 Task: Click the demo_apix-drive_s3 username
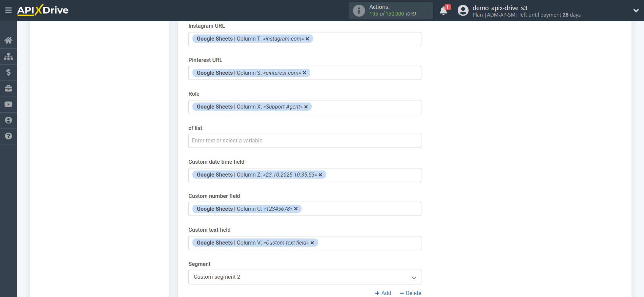pos(500,8)
